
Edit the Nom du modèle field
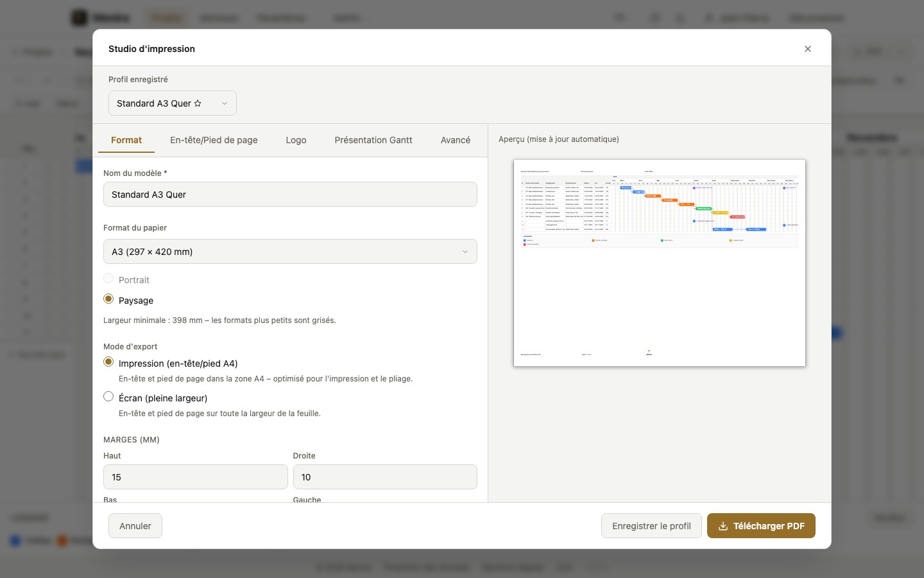coord(290,195)
